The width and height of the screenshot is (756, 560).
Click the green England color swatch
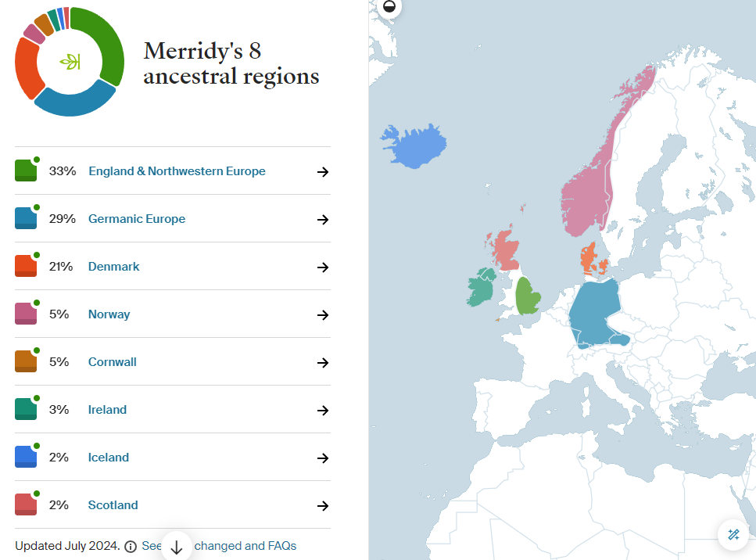point(26,171)
